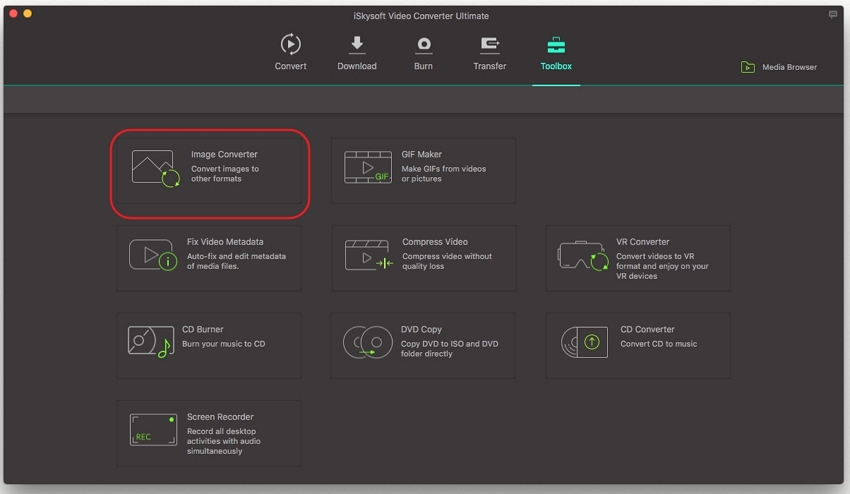Go to the Download tab
Image resolution: width=850 pixels, height=494 pixels.
pyautogui.click(x=357, y=53)
